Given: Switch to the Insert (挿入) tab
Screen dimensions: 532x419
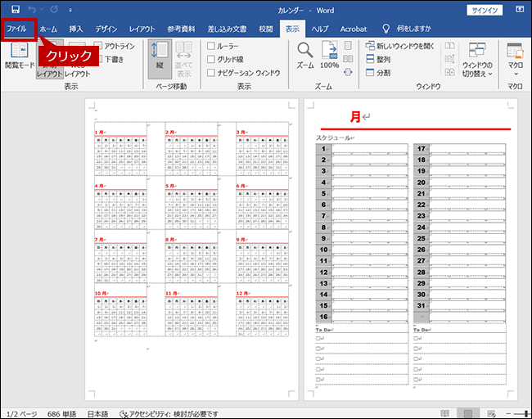Looking at the screenshot, I should pyautogui.click(x=76, y=29).
